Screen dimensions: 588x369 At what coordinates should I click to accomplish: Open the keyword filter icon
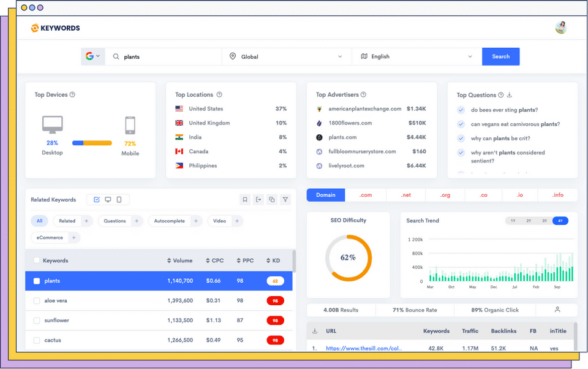coord(285,200)
